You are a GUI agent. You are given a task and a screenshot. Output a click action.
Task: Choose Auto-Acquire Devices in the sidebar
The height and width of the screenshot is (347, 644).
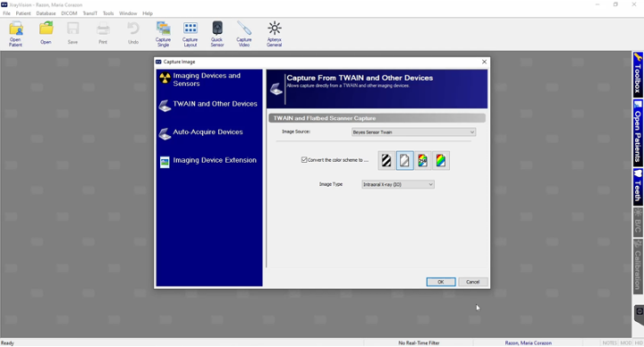208,132
